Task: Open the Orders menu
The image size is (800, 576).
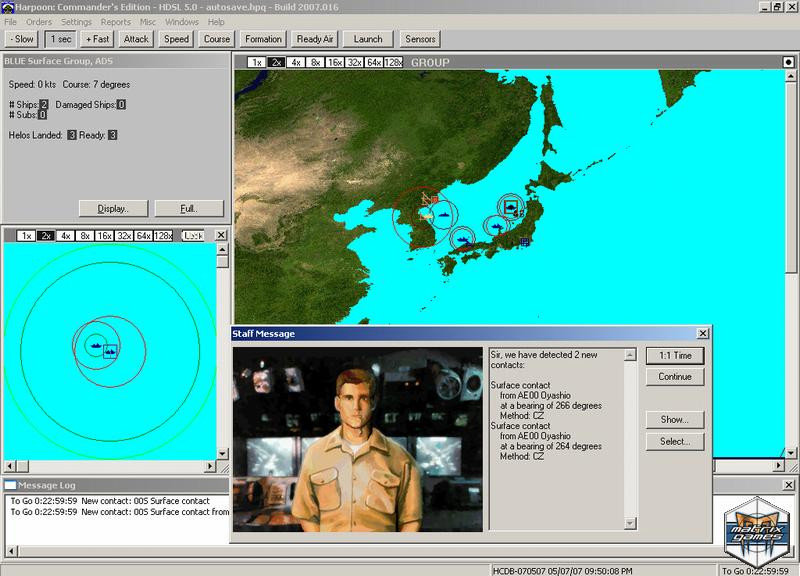Action: [39, 22]
